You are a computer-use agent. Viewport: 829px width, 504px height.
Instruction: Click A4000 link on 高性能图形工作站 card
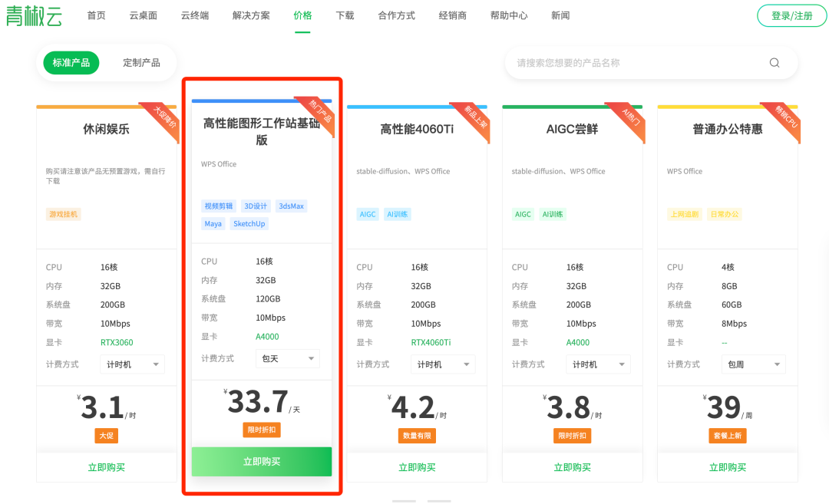coord(267,337)
